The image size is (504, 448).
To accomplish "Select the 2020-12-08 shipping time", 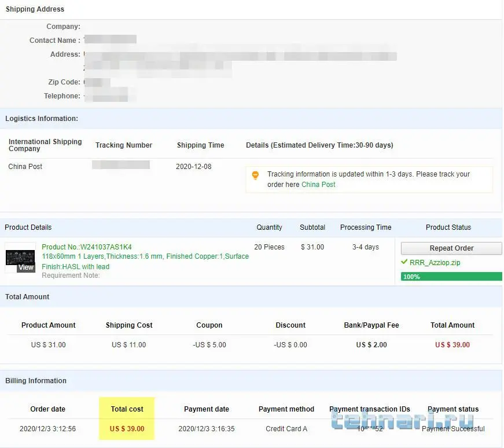I will [x=194, y=167].
